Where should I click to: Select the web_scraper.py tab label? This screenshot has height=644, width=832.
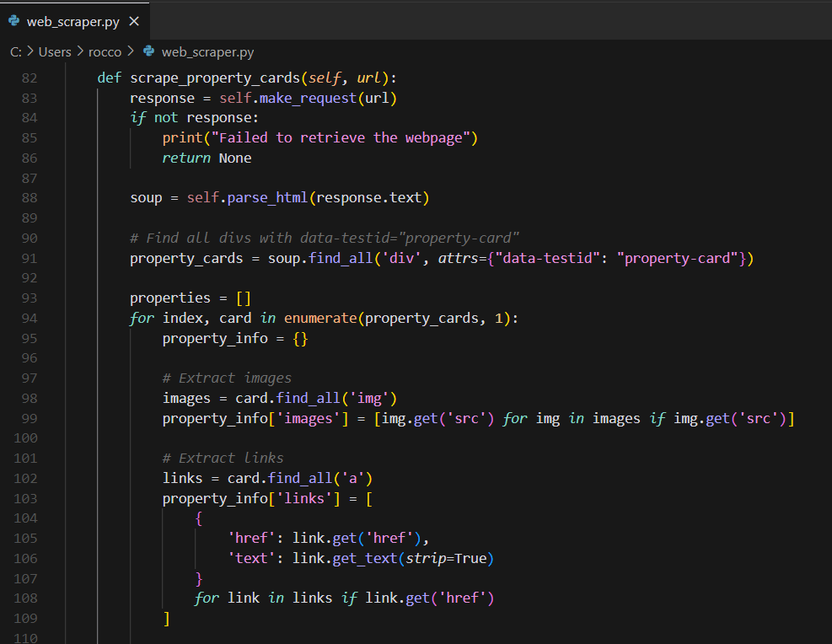73,21
